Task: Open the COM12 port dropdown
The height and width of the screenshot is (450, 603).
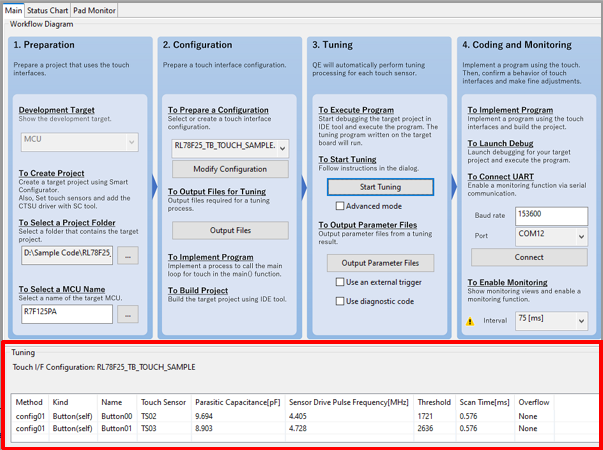Action: point(552,237)
